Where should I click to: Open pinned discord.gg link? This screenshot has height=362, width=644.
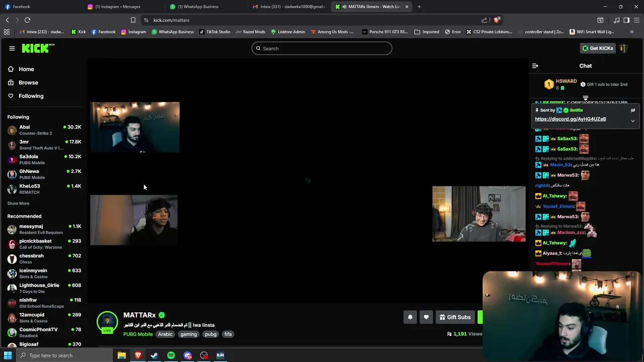pos(570,119)
